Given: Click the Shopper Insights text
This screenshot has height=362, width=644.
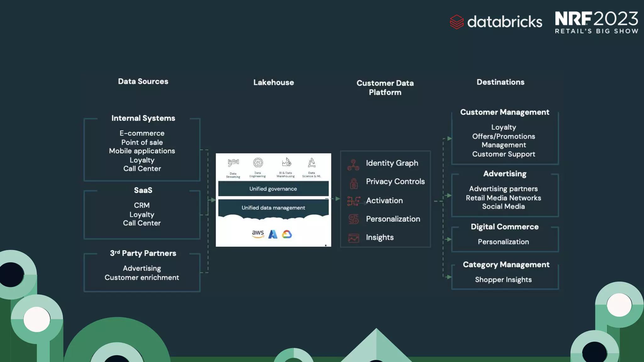Looking at the screenshot, I should (503, 280).
